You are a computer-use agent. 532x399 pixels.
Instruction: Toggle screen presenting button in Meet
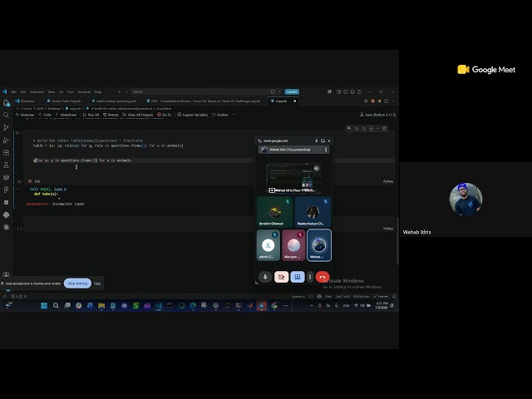coord(298,277)
